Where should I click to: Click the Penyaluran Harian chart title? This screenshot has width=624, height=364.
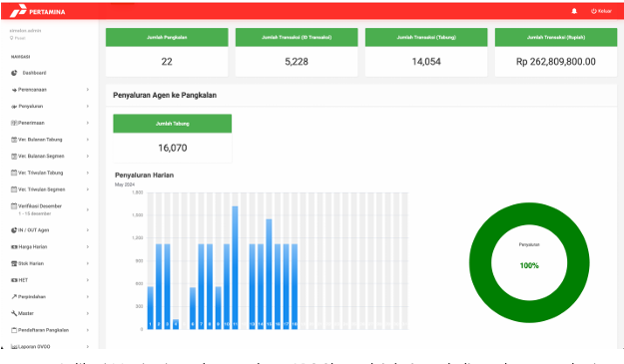click(x=144, y=175)
